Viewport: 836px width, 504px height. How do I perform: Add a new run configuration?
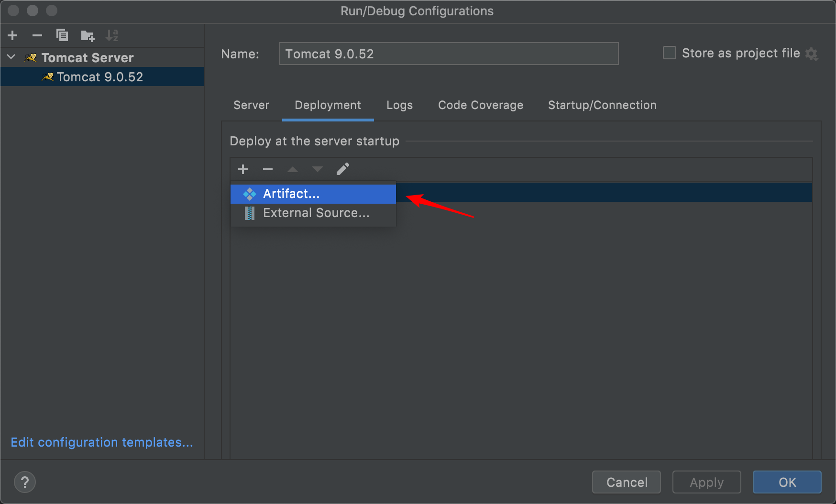pos(13,35)
